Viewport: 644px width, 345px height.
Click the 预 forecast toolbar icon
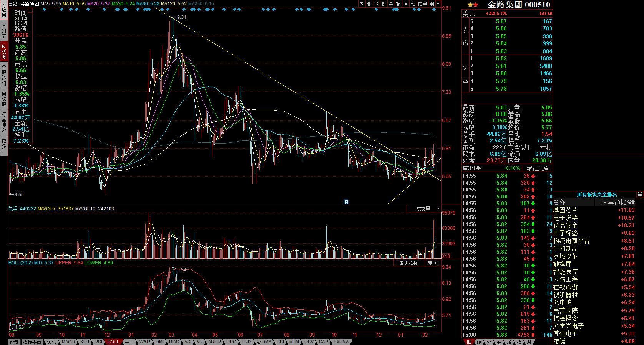pos(413,4)
